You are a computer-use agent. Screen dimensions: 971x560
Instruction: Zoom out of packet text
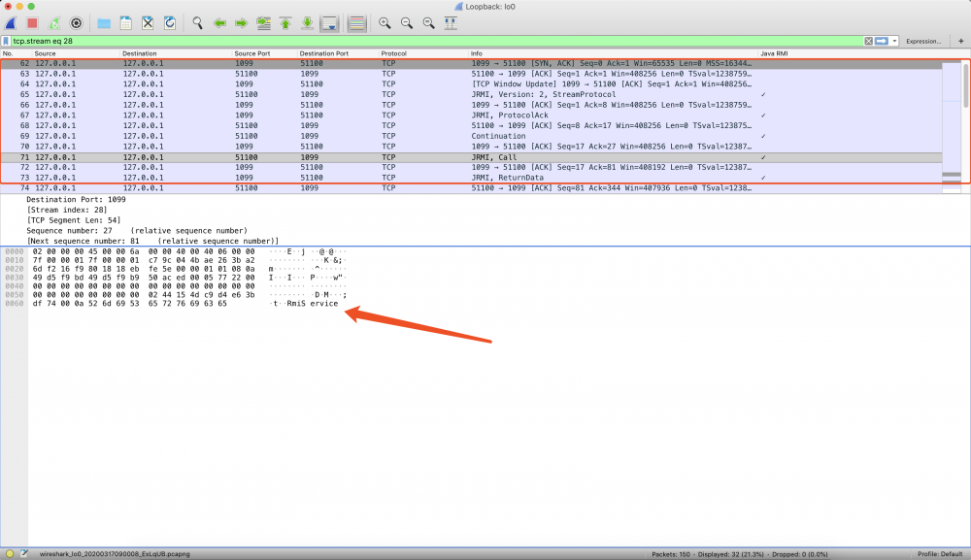[x=406, y=23]
